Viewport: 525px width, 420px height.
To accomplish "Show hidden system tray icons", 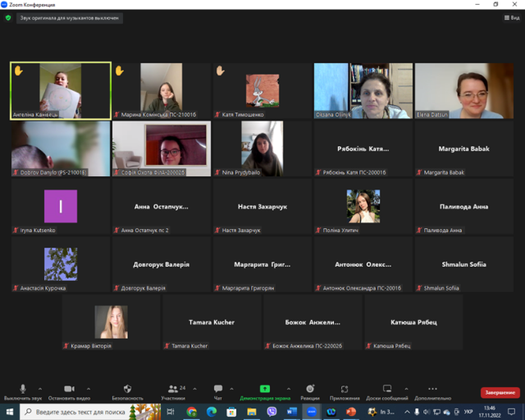I will tap(407, 412).
